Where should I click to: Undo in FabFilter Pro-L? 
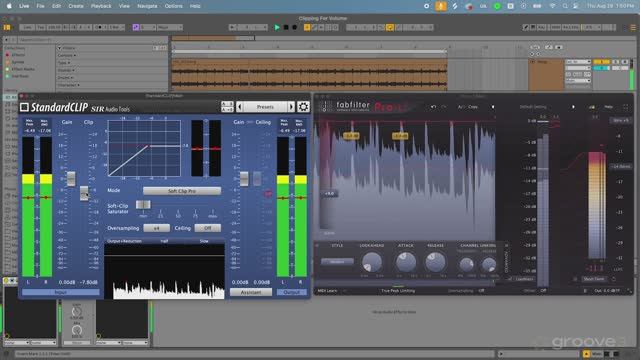433,107
